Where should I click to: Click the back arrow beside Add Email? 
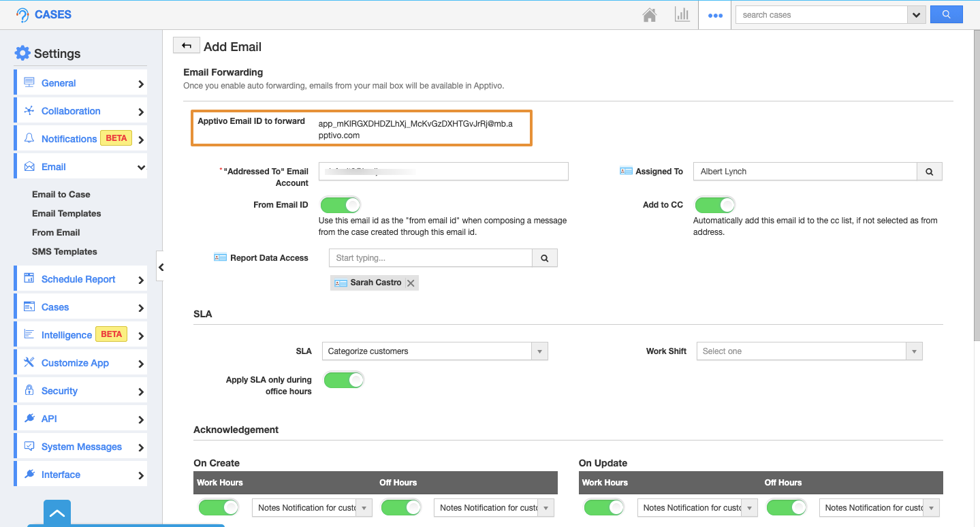[187, 46]
